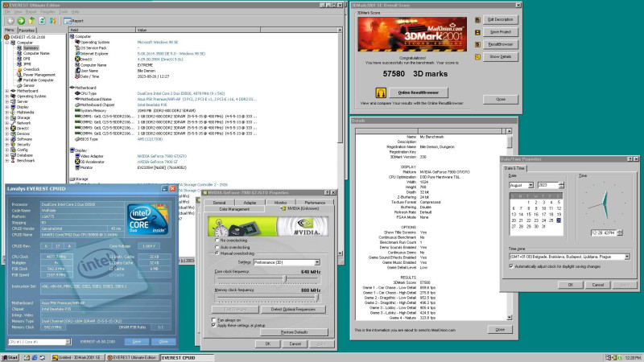Click the Edit Description button
The width and height of the screenshot is (644, 362).
(x=500, y=19)
